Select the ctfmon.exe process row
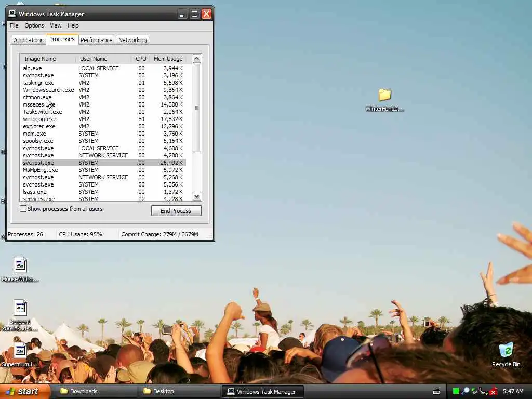The image size is (532, 399). [x=103, y=97]
